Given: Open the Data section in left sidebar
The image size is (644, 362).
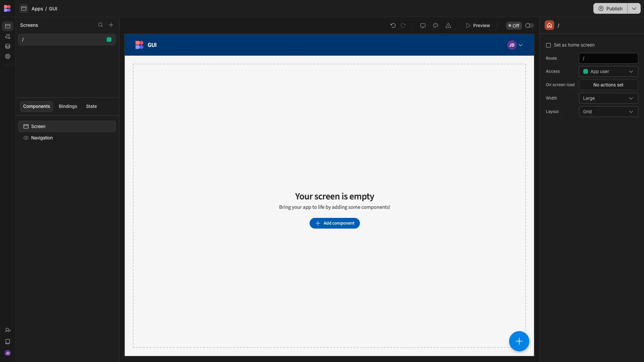Looking at the screenshot, I should click(x=8, y=46).
